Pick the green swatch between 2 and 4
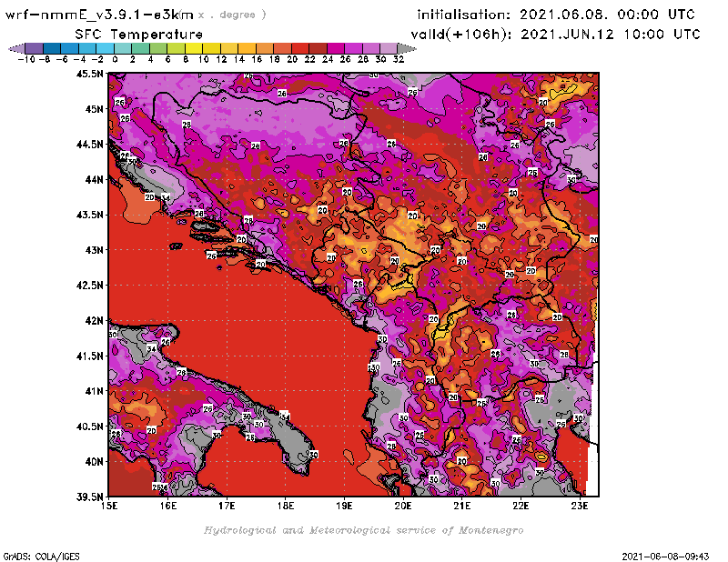Image resolution: width=728 pixels, height=562 pixels. click(140, 48)
